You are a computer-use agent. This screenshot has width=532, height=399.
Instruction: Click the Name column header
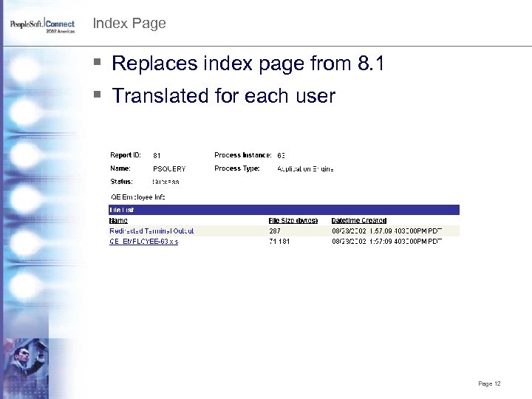point(118,220)
